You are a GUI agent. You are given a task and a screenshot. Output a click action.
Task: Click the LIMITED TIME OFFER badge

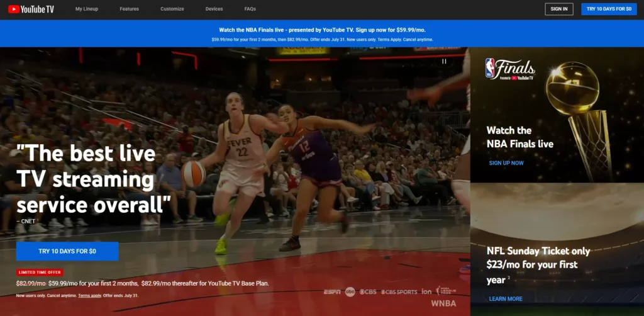tap(40, 272)
